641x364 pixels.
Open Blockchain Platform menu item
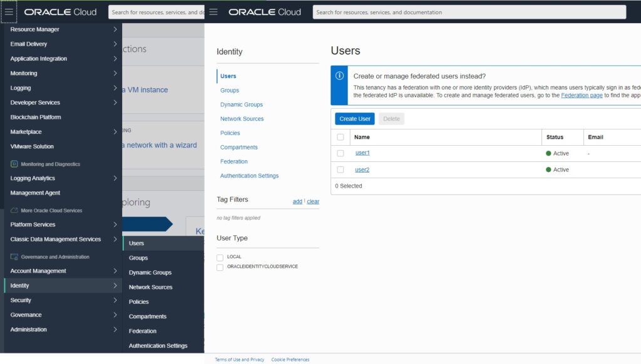(x=36, y=117)
